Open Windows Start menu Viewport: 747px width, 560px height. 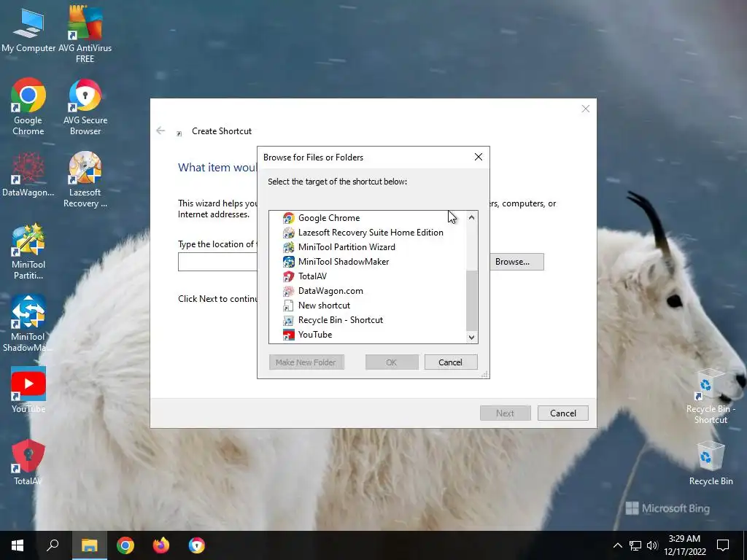[18, 545]
